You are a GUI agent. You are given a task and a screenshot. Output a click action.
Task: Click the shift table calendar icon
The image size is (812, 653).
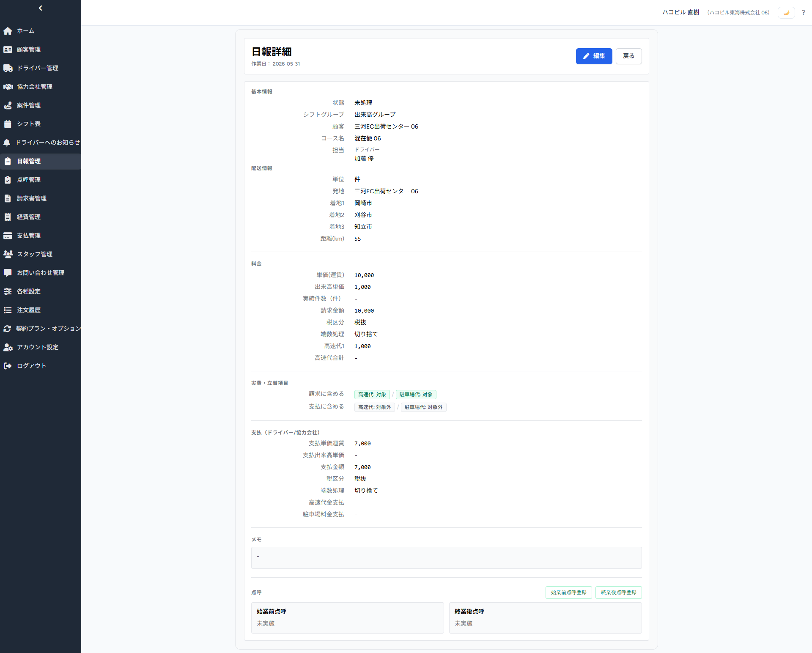(8, 124)
